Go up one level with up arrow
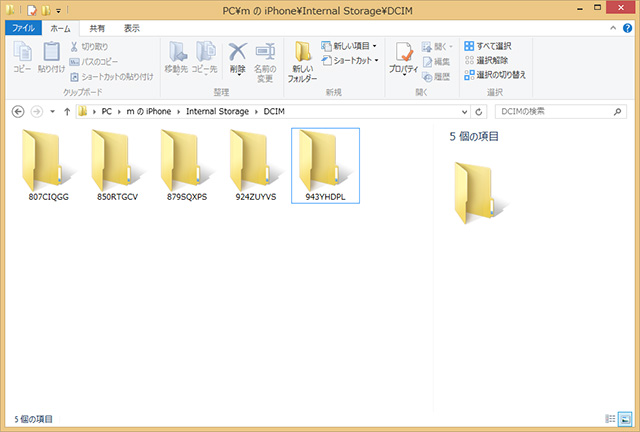 (x=67, y=111)
